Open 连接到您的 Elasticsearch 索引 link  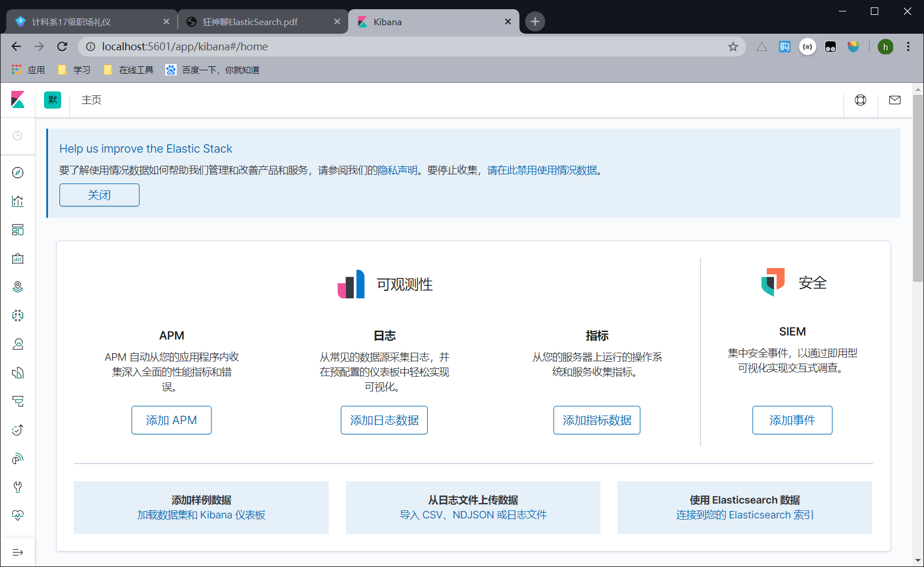745,515
